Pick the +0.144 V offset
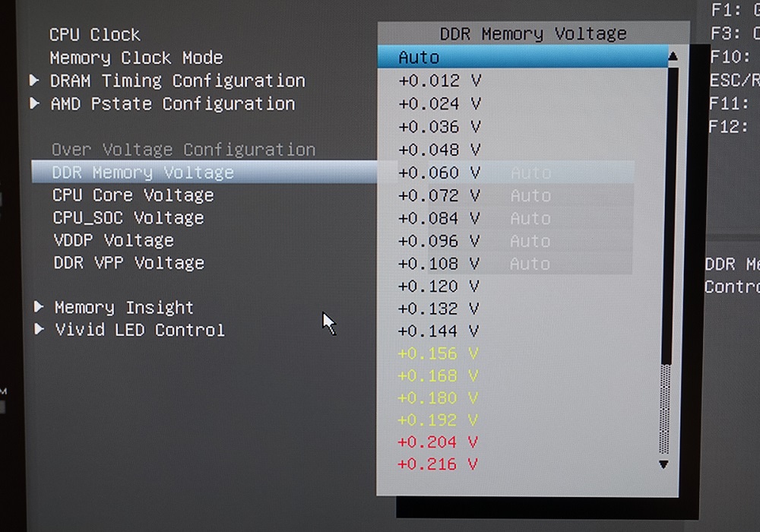Screen dimensions: 760x532 tap(439, 331)
